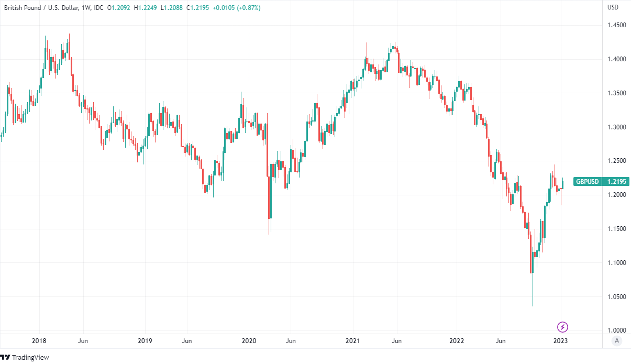Click the 1.4500 price scale label
Image resolution: width=631 pixels, height=364 pixels.
click(x=616, y=25)
